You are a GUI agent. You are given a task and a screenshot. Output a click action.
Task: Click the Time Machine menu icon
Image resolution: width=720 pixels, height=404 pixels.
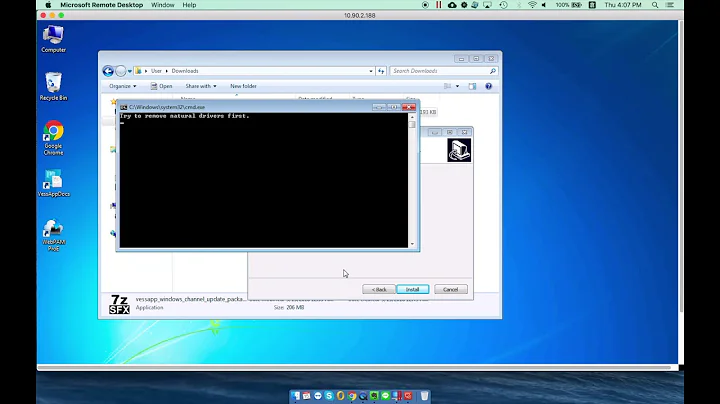tap(503, 5)
